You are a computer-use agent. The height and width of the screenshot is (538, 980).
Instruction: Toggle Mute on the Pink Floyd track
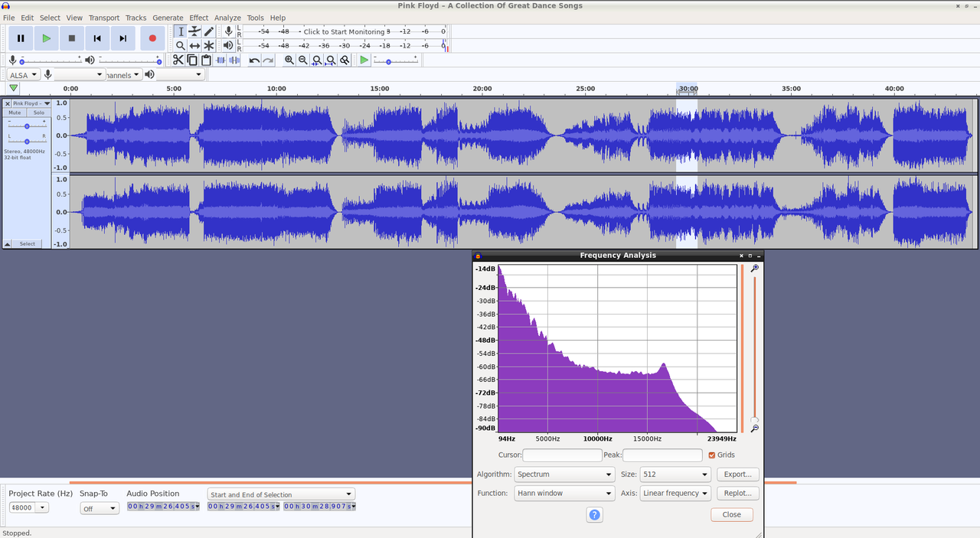coord(15,112)
